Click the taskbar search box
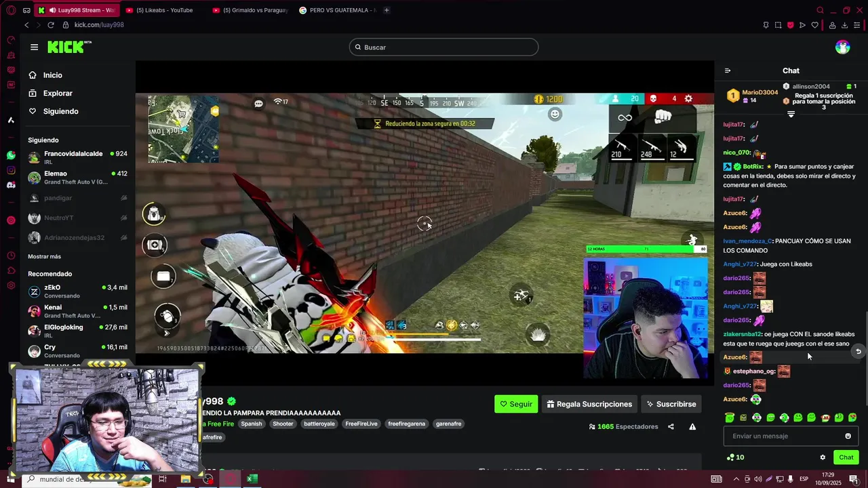Image resolution: width=868 pixels, height=488 pixels. point(87,479)
